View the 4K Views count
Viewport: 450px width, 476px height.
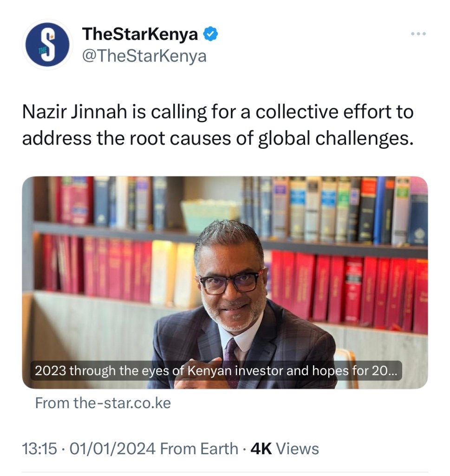(x=284, y=449)
